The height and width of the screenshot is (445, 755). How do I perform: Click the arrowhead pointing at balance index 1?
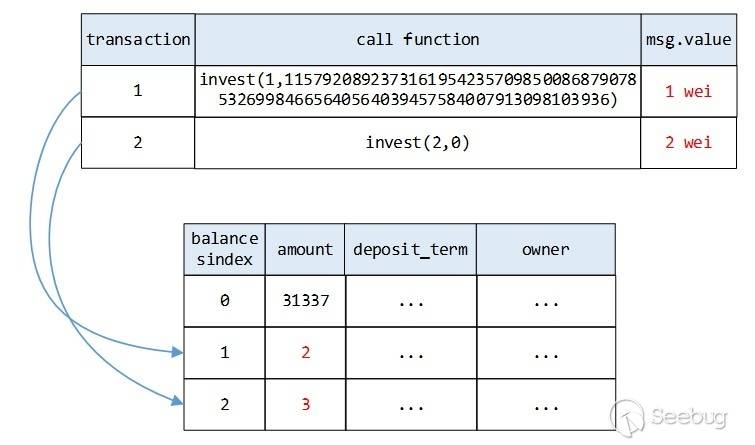[x=178, y=352]
